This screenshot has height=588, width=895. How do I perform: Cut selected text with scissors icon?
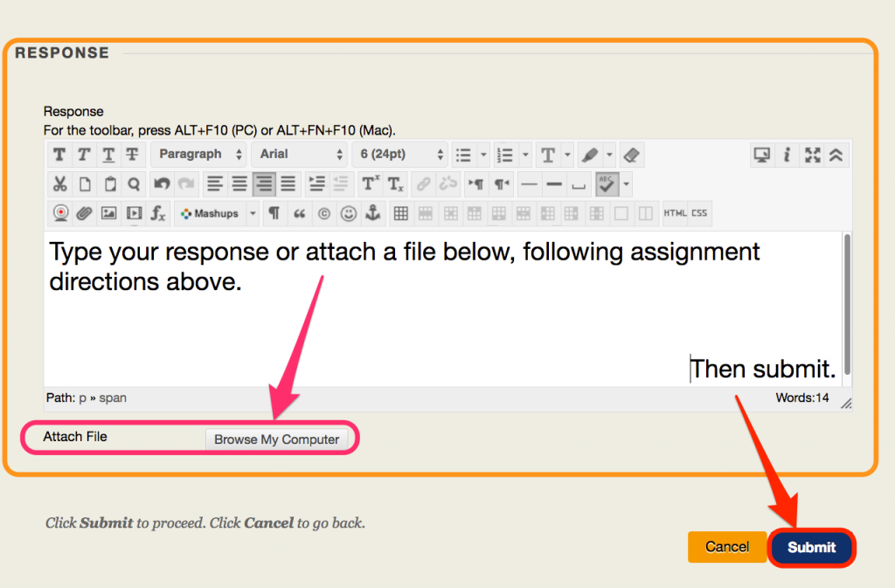[x=59, y=184]
